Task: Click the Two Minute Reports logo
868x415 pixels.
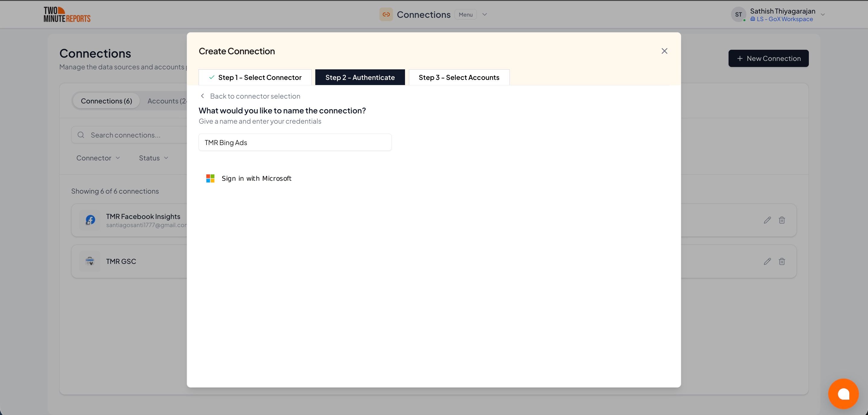Action: point(67,14)
